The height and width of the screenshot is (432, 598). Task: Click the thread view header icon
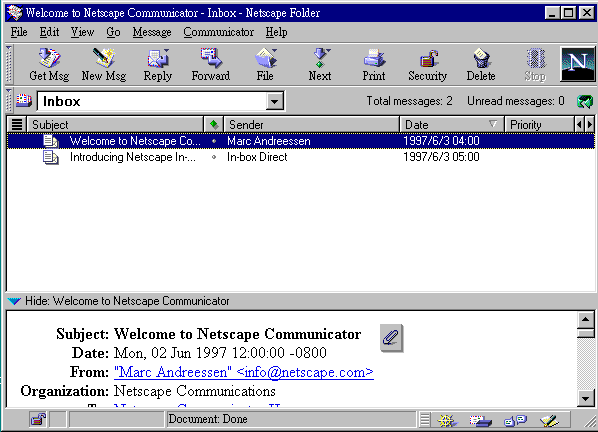click(x=17, y=124)
